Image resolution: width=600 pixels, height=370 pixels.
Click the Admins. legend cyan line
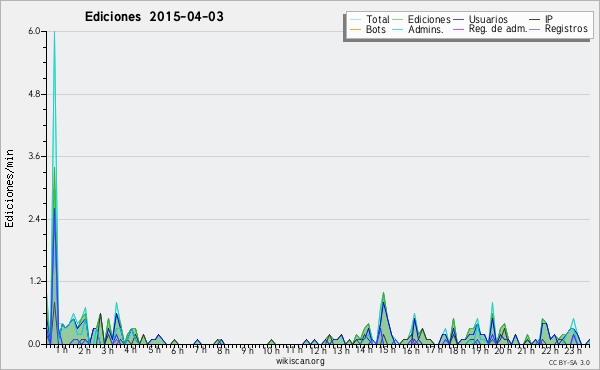(x=398, y=29)
